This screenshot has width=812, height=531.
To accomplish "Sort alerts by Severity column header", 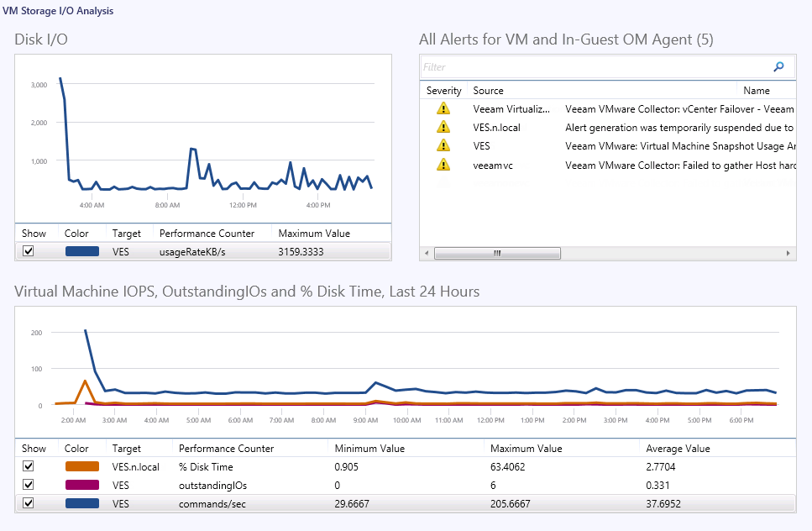I will coord(443,91).
